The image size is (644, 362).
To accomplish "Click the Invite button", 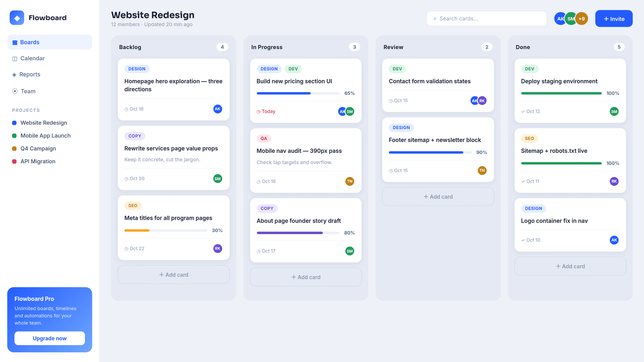I will [x=614, y=19].
